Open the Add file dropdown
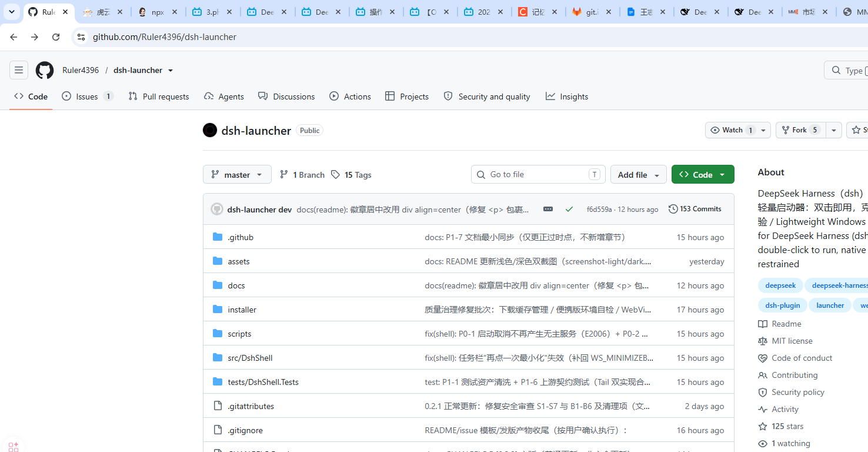This screenshot has height=452, width=868. click(x=639, y=174)
